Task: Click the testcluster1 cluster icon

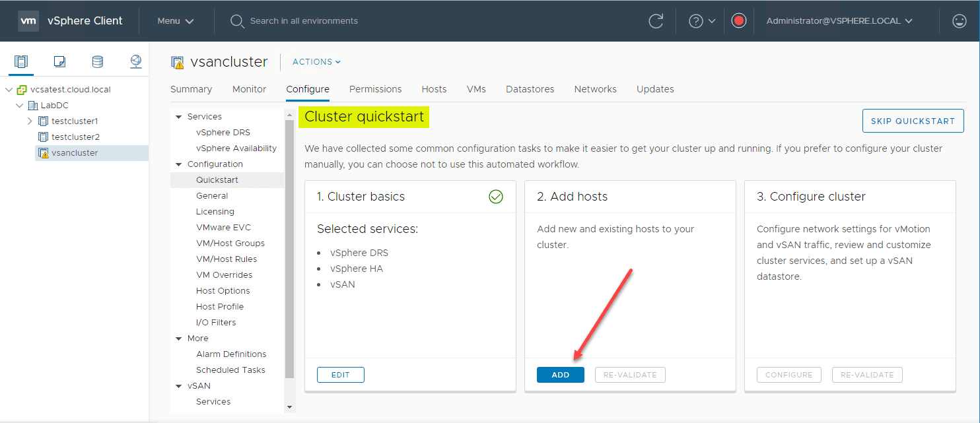Action: pyautogui.click(x=44, y=121)
